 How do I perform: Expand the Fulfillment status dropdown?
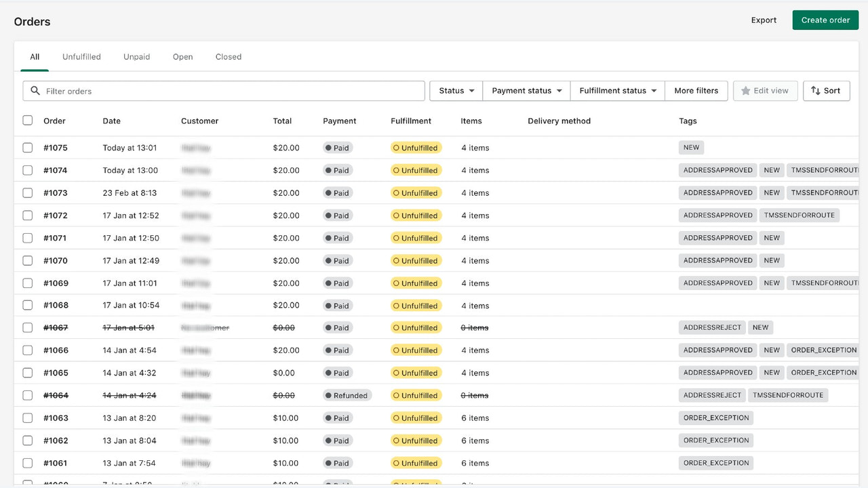click(616, 90)
